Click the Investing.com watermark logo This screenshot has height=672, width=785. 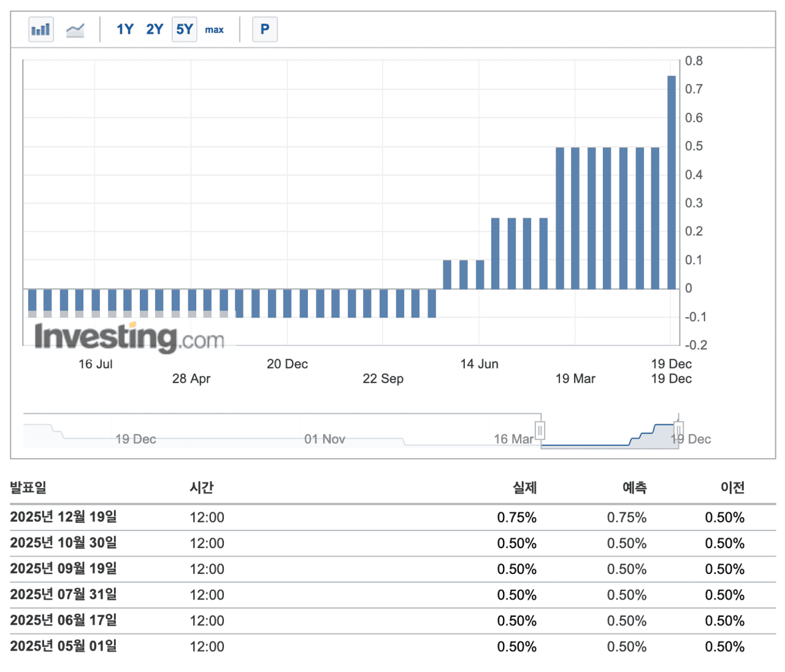[129, 337]
